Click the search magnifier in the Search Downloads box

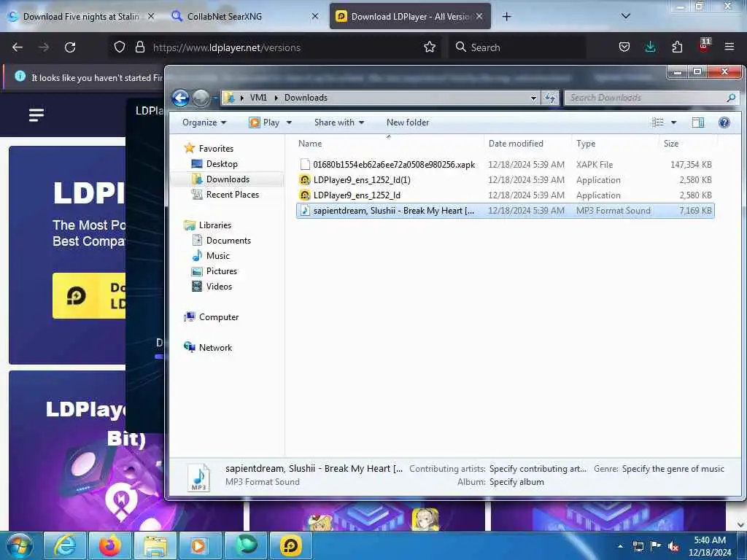point(731,98)
